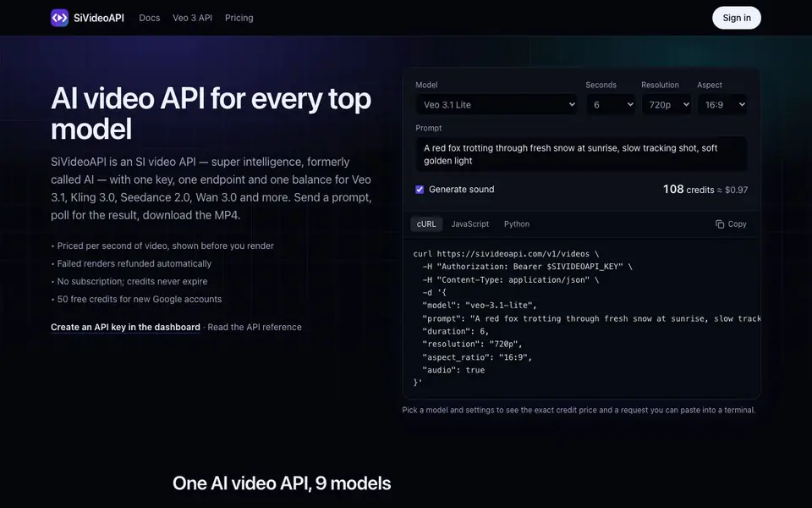Switch to the JavaScript code tab
This screenshot has height=508, width=812.
click(469, 224)
